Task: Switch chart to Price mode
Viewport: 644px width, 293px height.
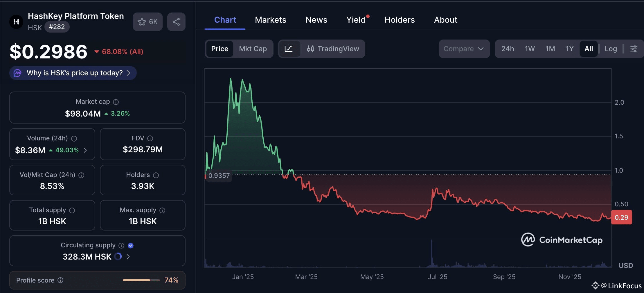Action: tap(220, 49)
